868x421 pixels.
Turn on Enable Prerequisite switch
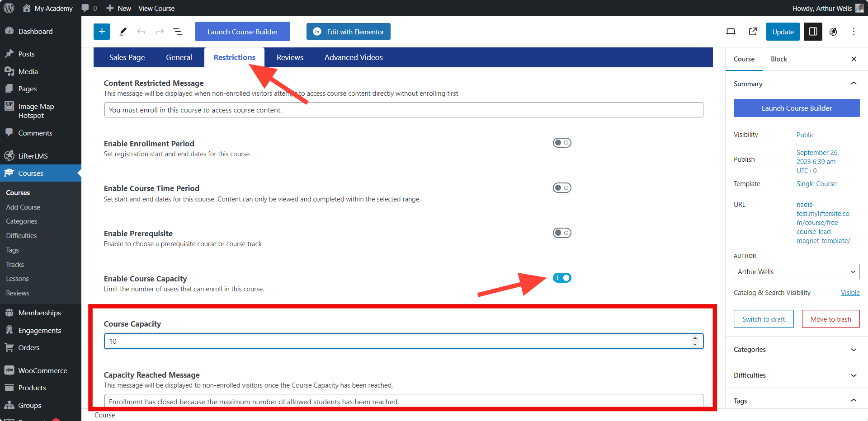(x=562, y=233)
